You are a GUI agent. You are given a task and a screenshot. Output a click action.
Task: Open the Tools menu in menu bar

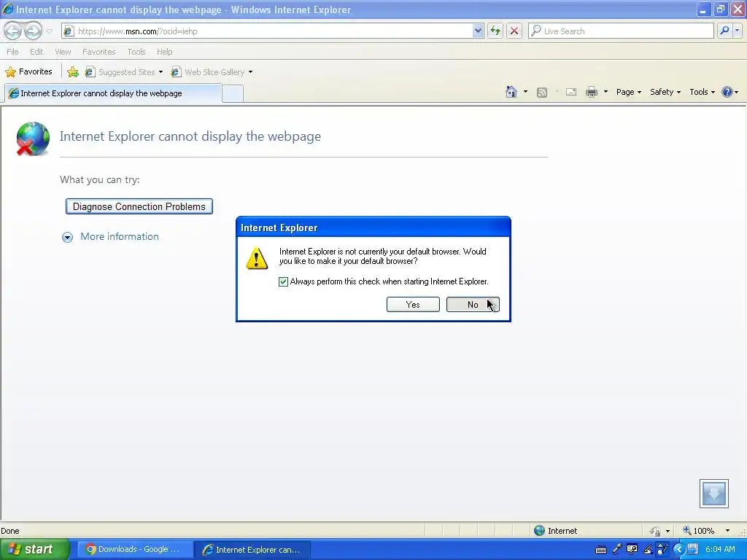coord(136,52)
